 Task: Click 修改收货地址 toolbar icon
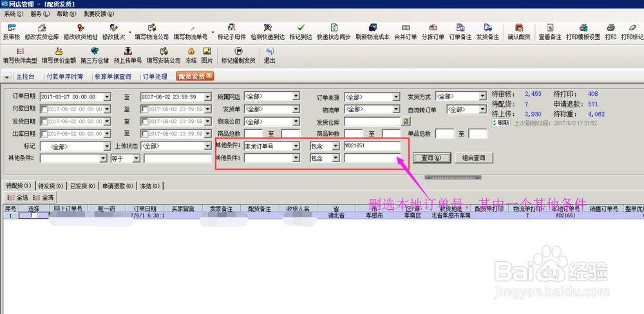click(x=80, y=28)
